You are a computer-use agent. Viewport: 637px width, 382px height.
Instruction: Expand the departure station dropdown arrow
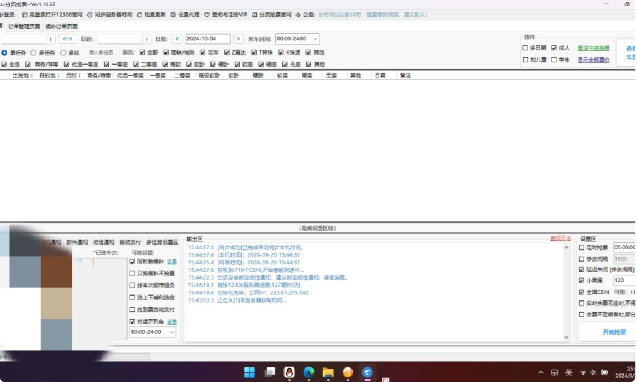pyautogui.click(x=50, y=39)
